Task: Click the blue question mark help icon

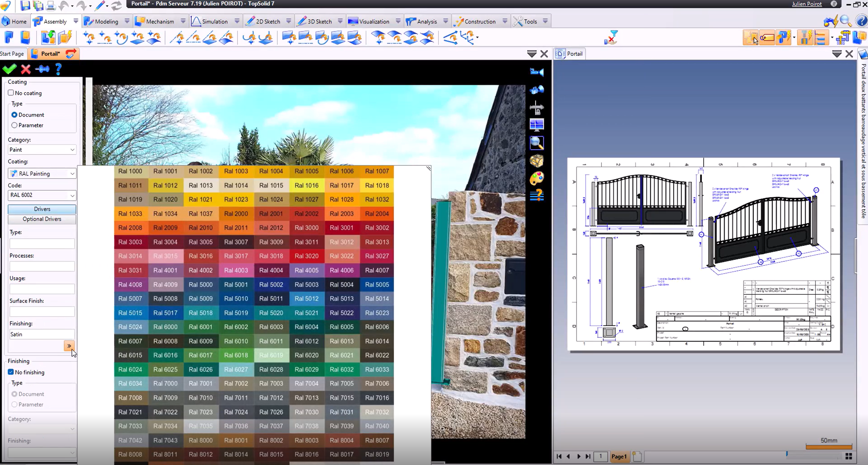Action: click(58, 69)
